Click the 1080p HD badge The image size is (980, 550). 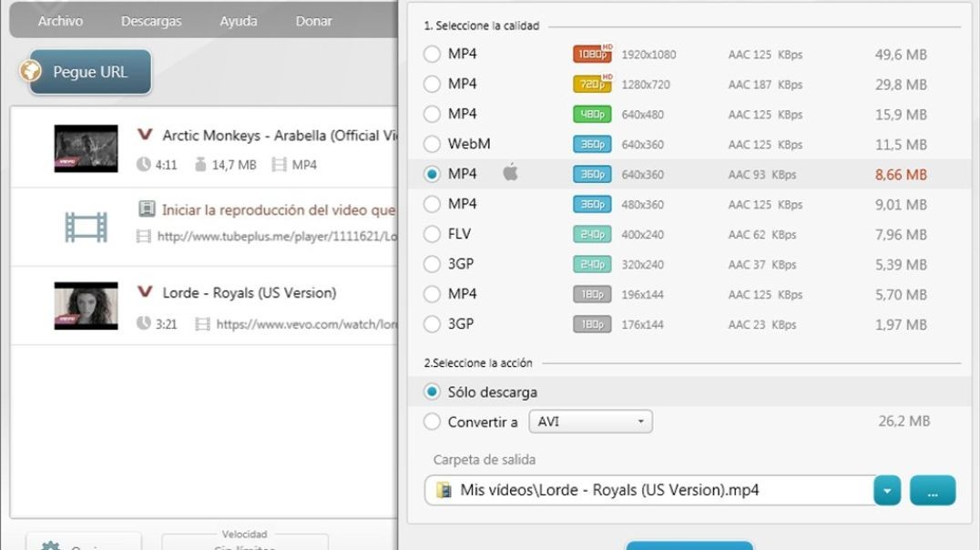tap(592, 54)
